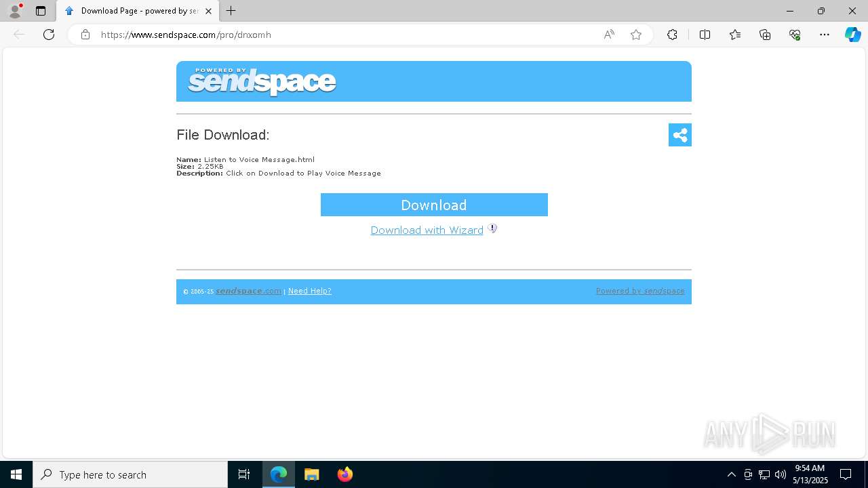Open Browser essentials heart icon

coord(795,35)
